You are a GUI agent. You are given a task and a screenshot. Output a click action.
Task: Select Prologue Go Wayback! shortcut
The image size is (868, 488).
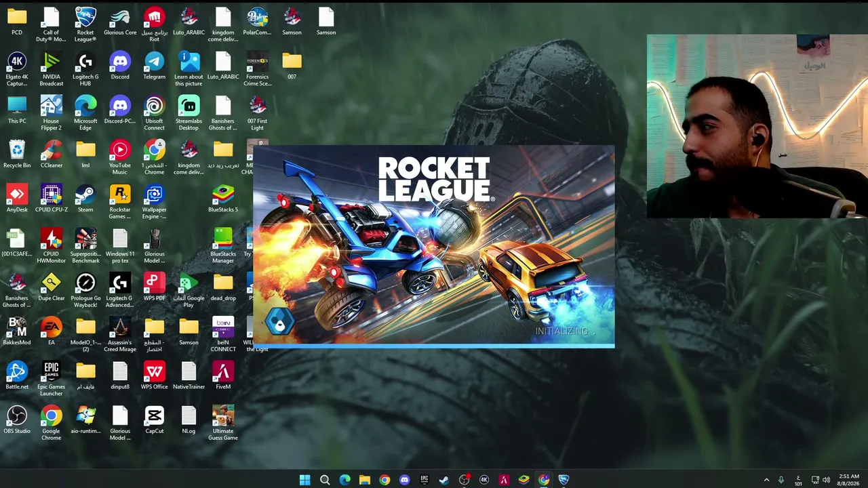(85, 291)
